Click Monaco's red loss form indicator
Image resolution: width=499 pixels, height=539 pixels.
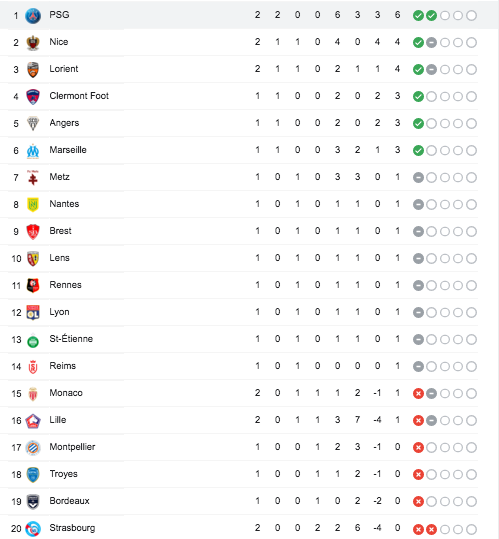coord(418,394)
